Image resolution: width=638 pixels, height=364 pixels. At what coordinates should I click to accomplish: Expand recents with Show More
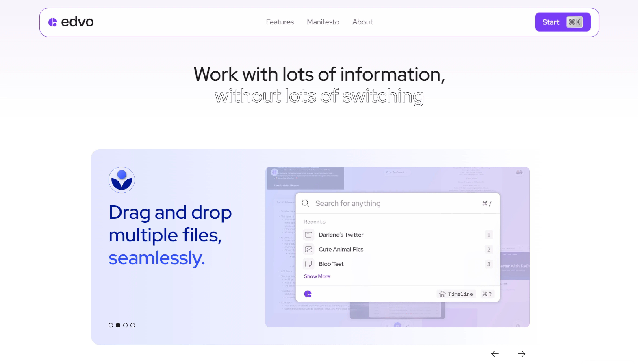pos(317,276)
